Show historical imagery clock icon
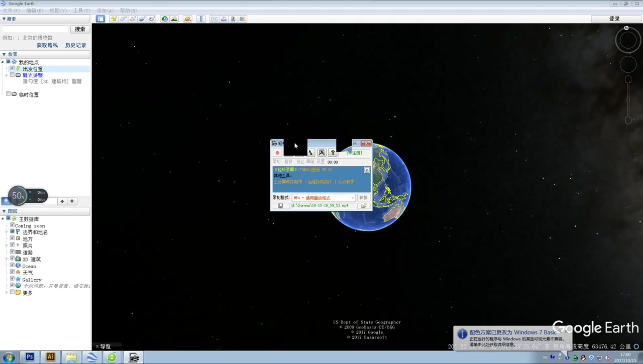Viewport: 643px width, 364px height. 164,19
